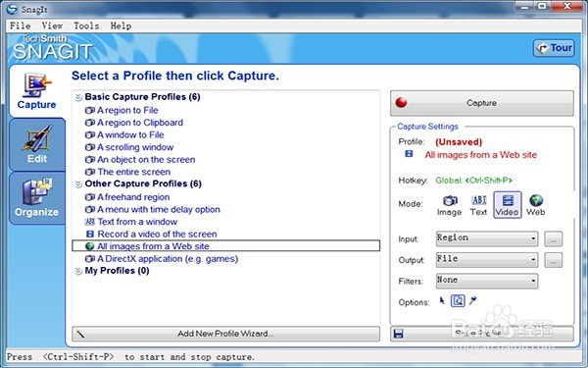The image size is (588, 368).
Task: Choose Web capture mode
Action: coord(535,205)
